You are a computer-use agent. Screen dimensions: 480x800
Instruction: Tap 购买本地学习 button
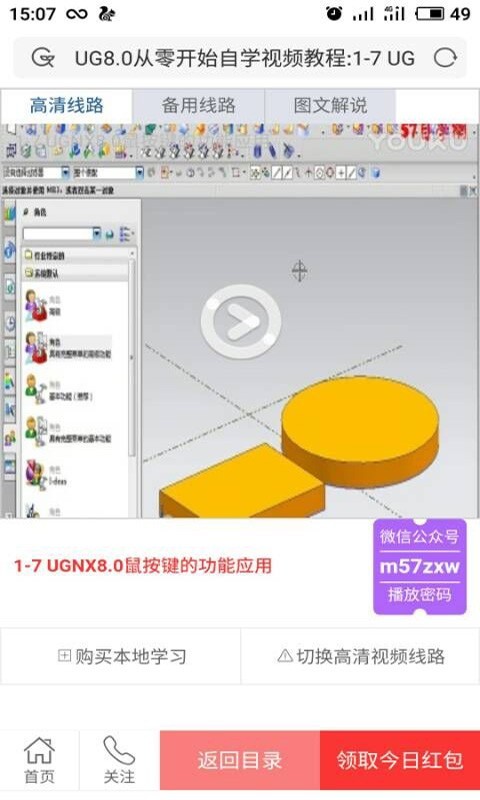pos(121,656)
